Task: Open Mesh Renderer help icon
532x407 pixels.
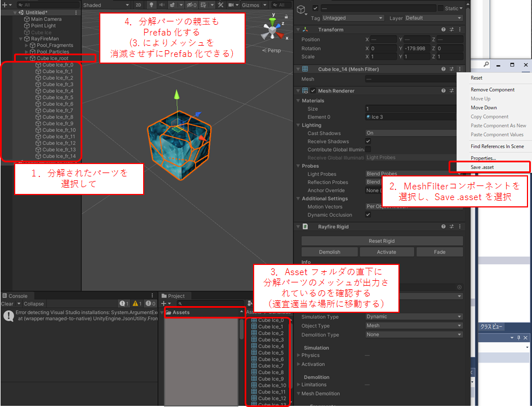Action: [444, 91]
